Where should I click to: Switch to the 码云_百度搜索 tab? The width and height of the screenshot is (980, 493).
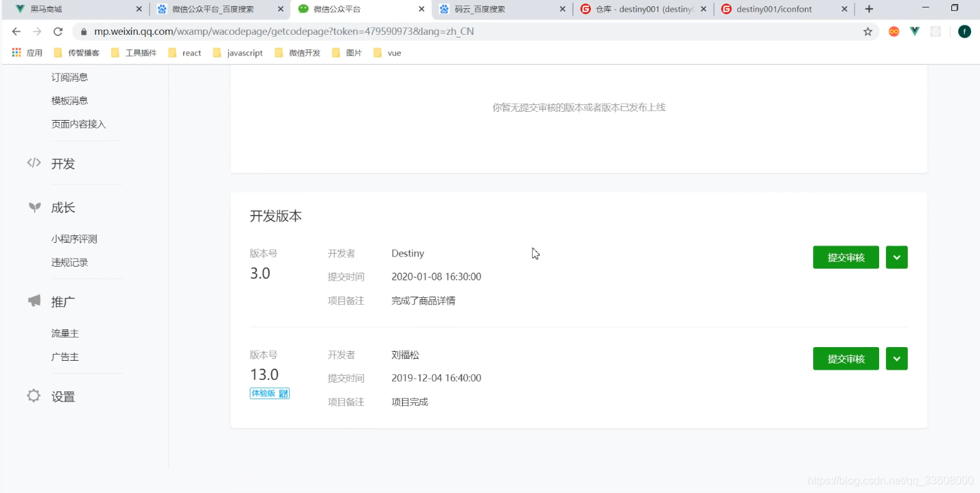[x=502, y=10]
